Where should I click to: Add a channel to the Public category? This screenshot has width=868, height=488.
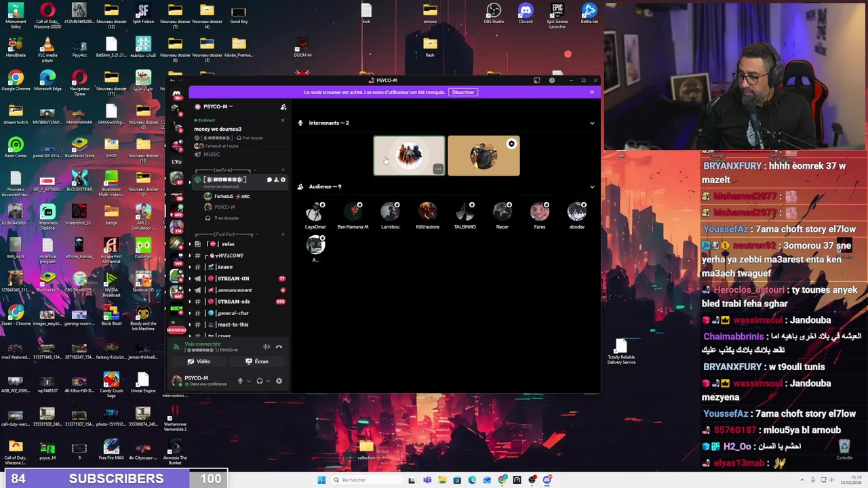point(283,235)
